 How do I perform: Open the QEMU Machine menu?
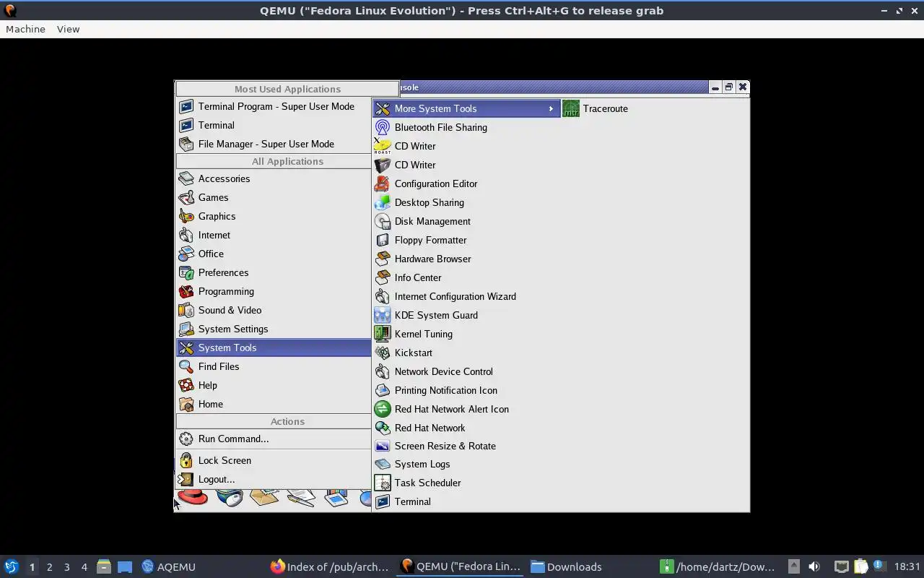[x=25, y=29]
